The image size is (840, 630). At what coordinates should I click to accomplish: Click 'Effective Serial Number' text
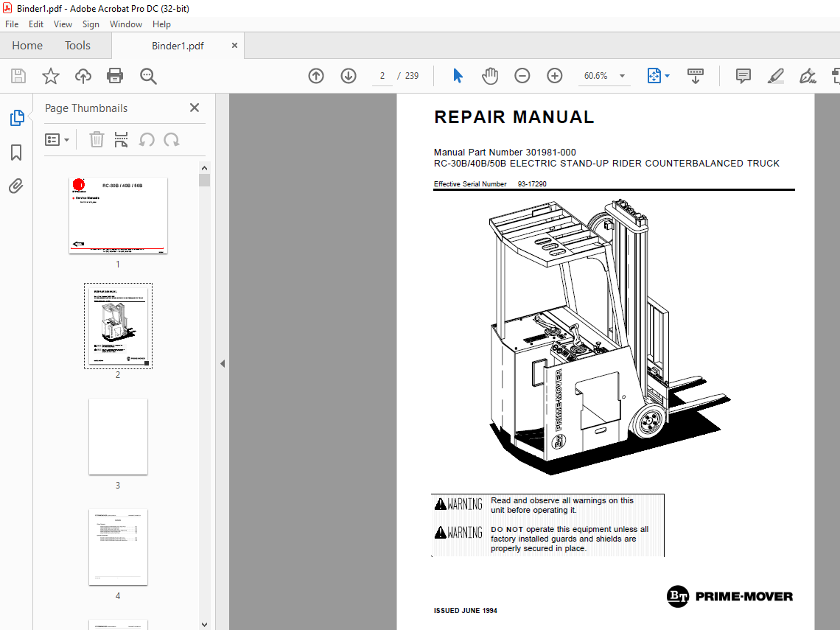[470, 183]
